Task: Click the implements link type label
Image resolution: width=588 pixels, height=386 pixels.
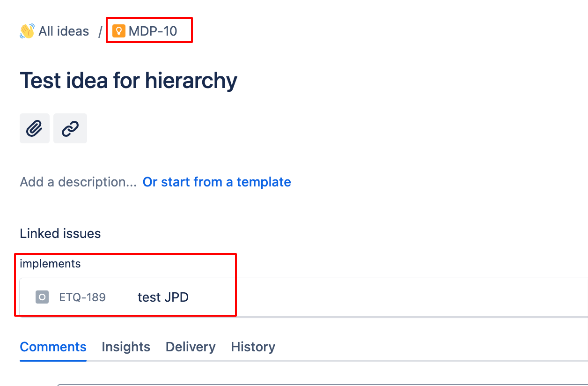Action: pos(50,264)
